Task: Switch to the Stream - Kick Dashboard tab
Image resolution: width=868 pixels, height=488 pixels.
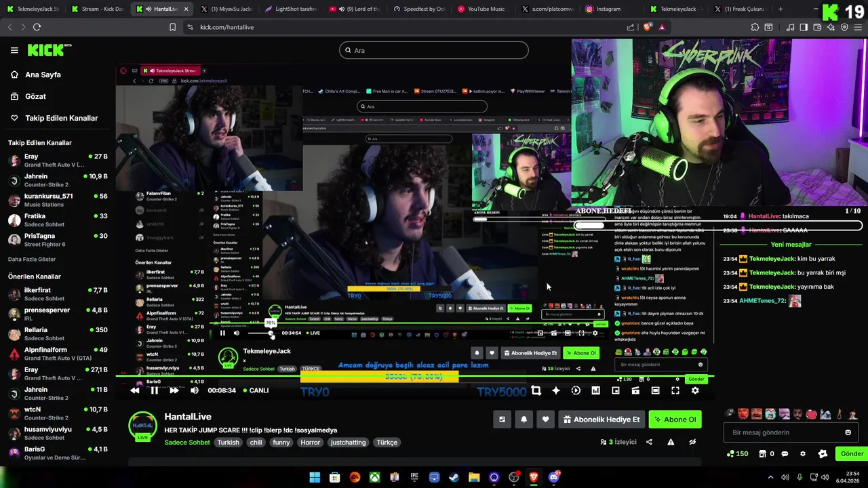Action: 97,9
